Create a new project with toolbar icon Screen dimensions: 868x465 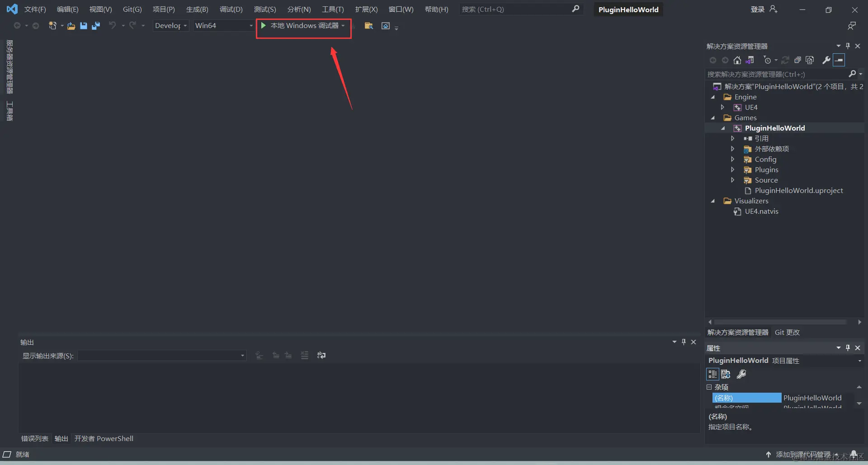[52, 26]
